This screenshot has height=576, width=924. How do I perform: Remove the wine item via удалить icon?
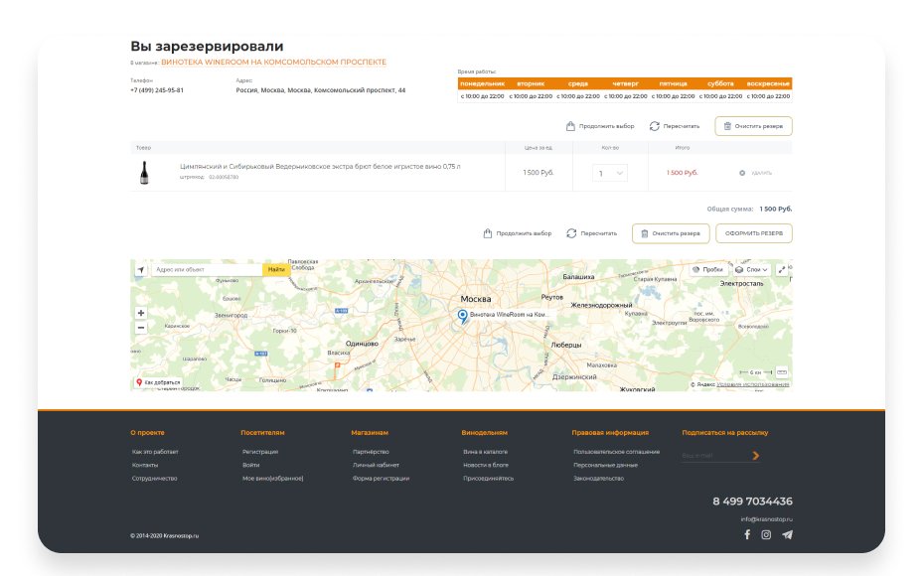point(742,173)
